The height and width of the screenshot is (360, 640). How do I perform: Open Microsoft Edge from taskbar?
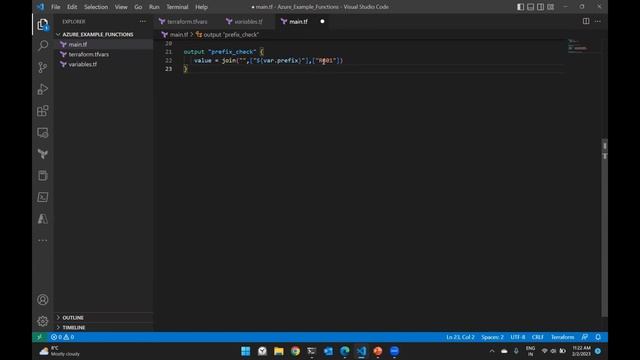coord(344,351)
